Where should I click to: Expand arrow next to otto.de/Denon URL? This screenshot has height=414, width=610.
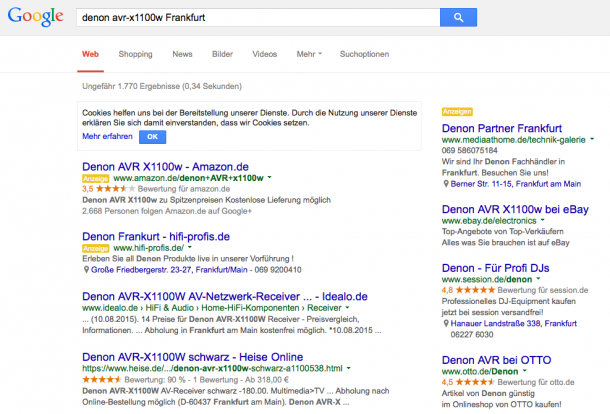[524, 371]
